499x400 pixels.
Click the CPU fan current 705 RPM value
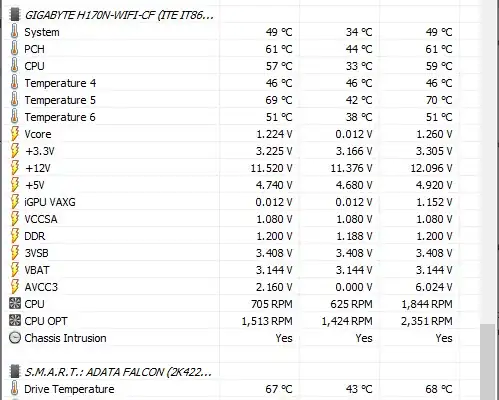(272, 304)
